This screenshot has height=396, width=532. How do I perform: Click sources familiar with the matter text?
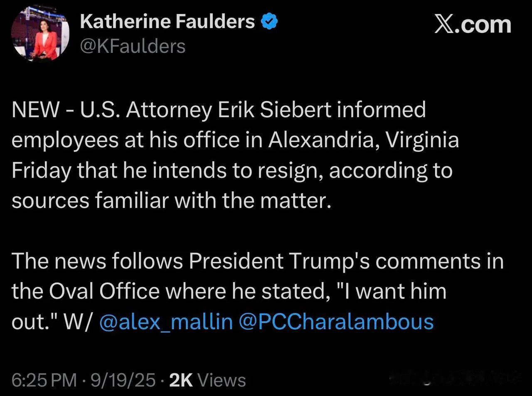[x=172, y=201]
